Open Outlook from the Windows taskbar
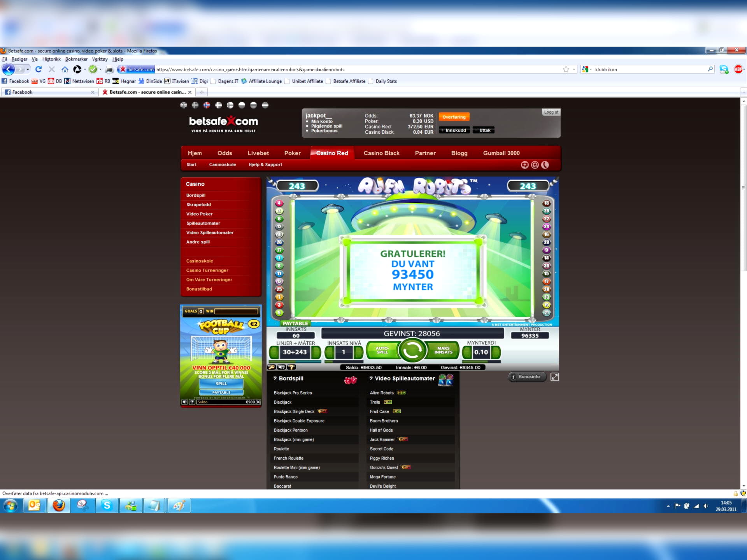The width and height of the screenshot is (747, 560). (35, 506)
